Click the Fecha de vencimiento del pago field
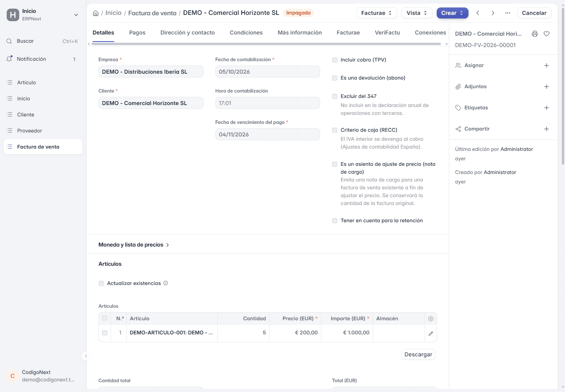Viewport: 565px width, 392px height. click(268, 134)
